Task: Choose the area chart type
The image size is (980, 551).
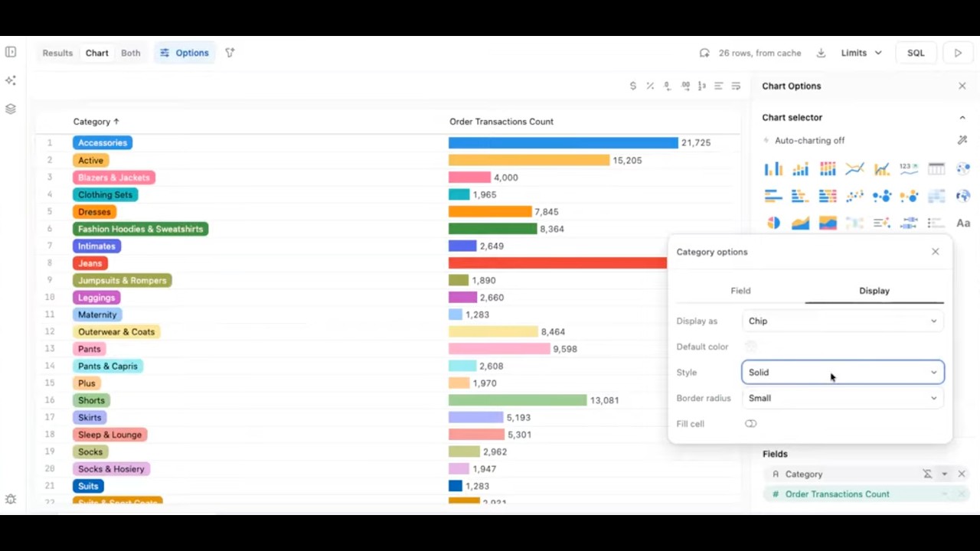Action: [800, 223]
